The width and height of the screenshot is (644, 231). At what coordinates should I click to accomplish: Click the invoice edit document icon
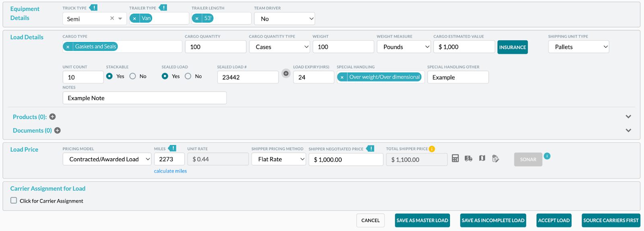(x=495, y=158)
